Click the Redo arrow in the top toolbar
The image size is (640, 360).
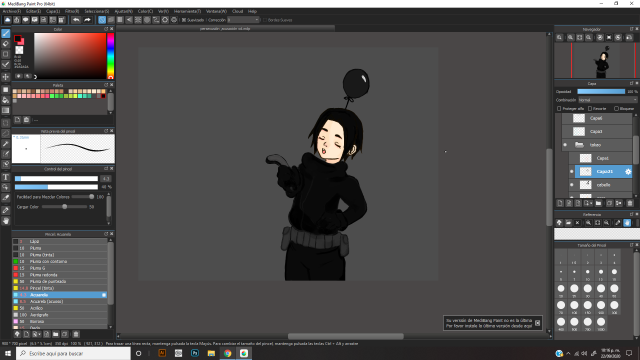tap(87, 20)
